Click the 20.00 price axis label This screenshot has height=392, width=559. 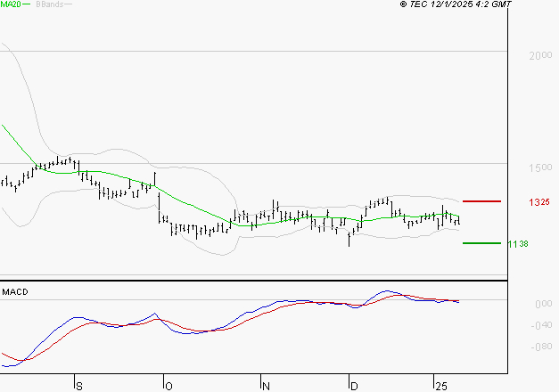point(539,55)
